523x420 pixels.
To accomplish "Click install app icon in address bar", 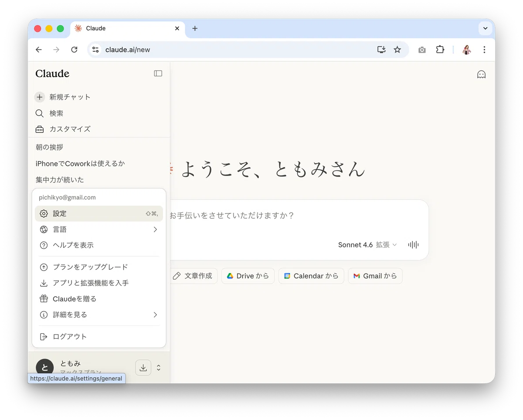I will (x=381, y=50).
